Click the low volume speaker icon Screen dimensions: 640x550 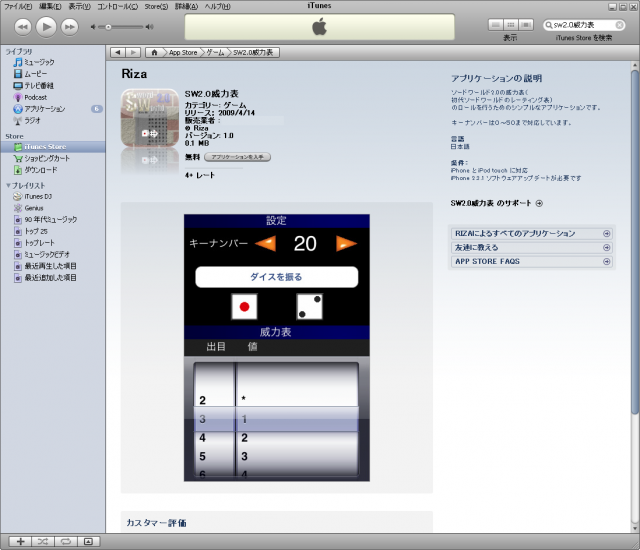pyautogui.click(x=93, y=27)
